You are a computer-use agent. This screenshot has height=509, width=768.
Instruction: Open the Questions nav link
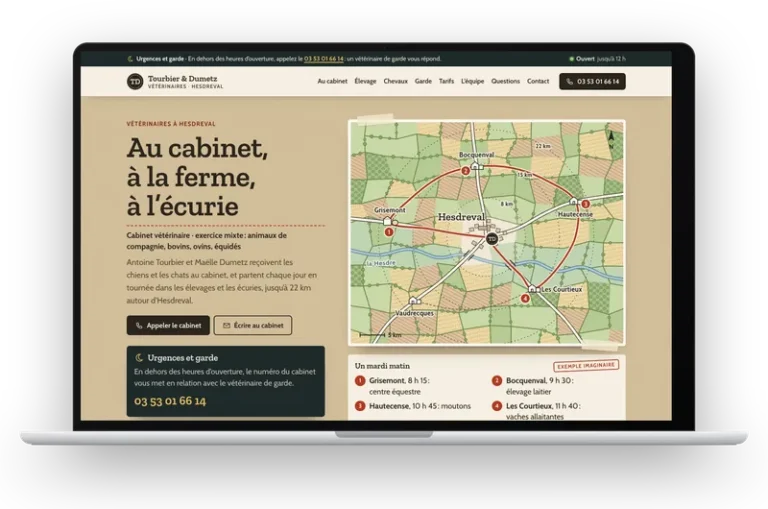pos(505,81)
